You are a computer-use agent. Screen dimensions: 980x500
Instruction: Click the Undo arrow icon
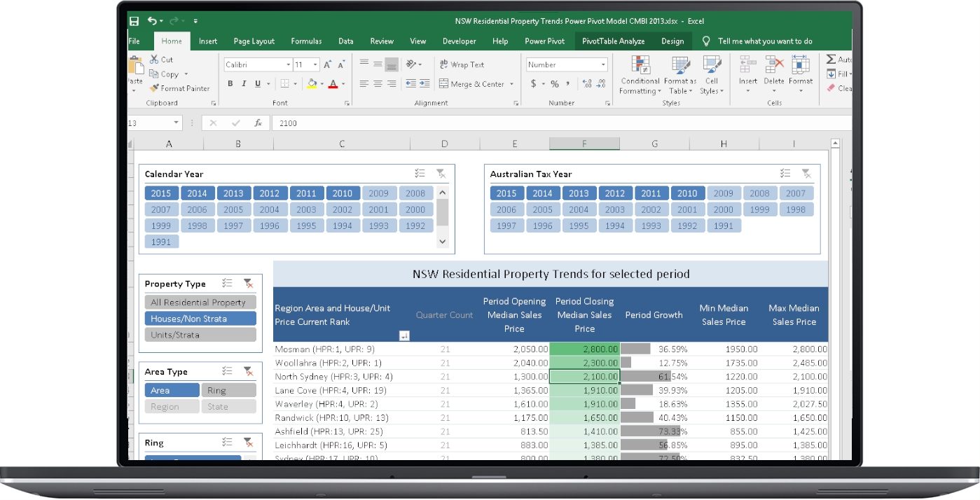click(x=151, y=21)
